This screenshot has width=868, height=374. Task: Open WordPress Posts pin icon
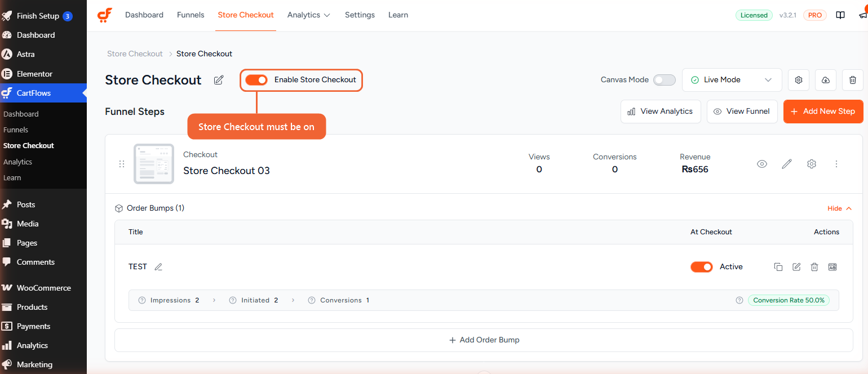7,204
